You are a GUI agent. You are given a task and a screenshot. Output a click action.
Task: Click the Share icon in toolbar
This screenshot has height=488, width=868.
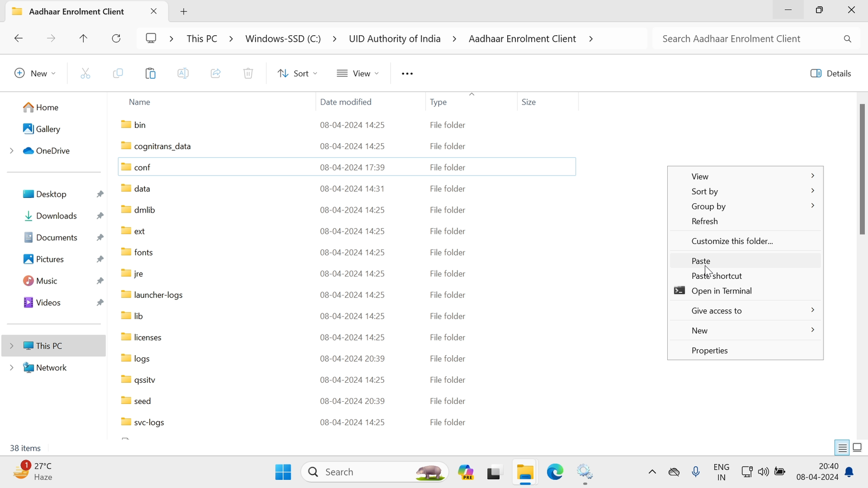pyautogui.click(x=215, y=73)
